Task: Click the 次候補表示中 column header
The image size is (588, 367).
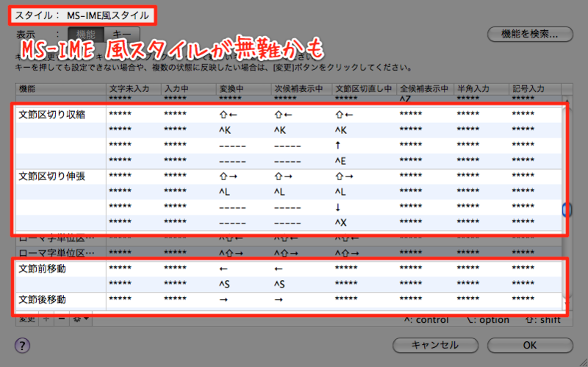Action: 301,89
